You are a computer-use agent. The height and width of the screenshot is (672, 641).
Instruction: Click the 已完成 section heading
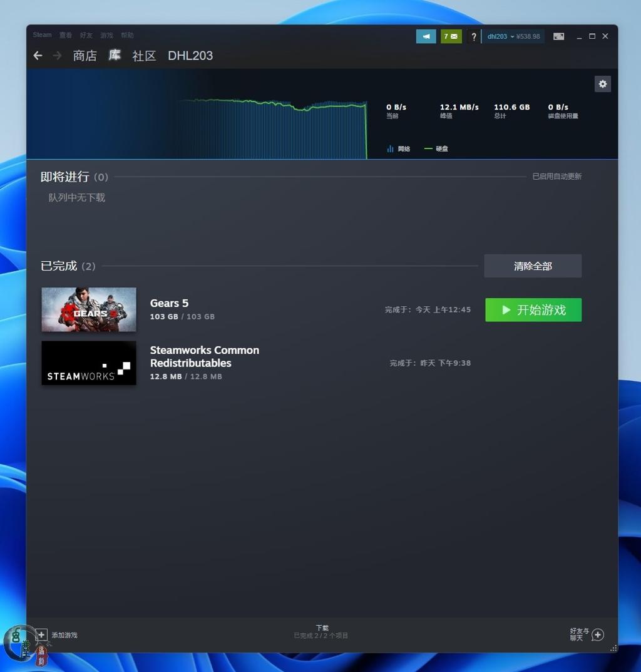tap(59, 266)
